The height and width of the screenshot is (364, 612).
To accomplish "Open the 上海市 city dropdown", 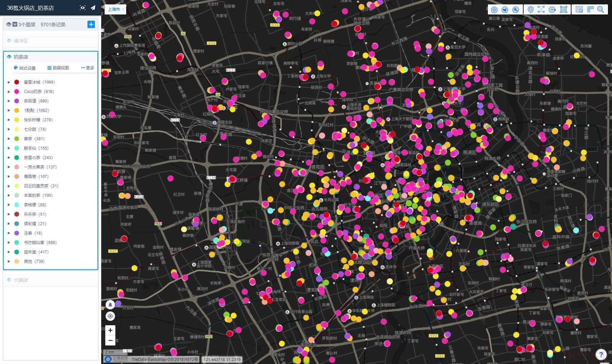I will [116, 9].
